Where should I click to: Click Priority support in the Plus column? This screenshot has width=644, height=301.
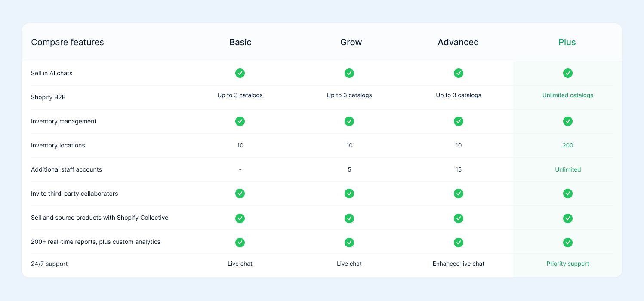(568, 264)
